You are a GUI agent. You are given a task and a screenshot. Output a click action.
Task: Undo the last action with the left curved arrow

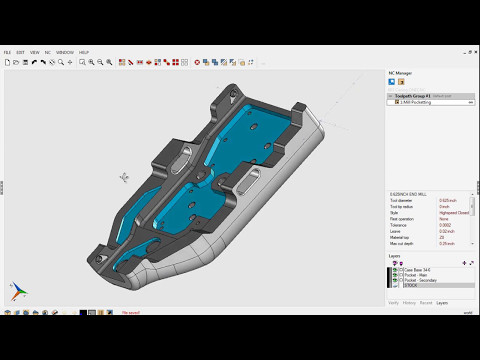pyautogui.click(x=34, y=62)
